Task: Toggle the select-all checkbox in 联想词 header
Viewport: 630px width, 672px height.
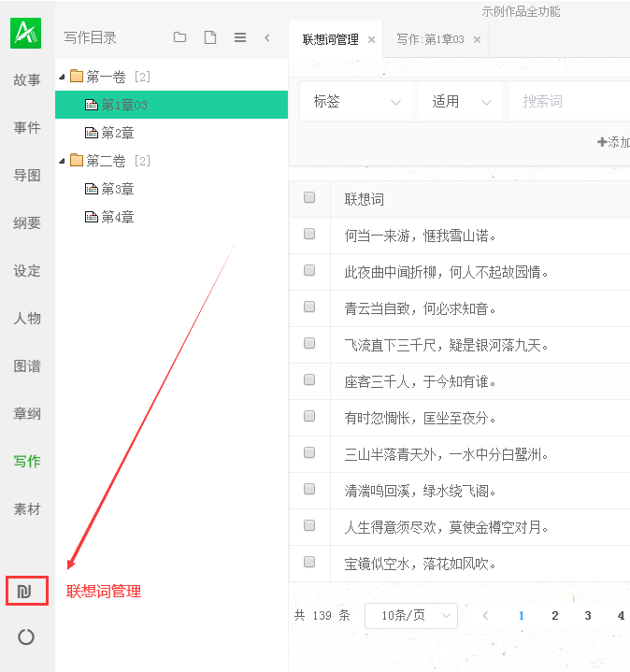Action: pyautogui.click(x=309, y=197)
